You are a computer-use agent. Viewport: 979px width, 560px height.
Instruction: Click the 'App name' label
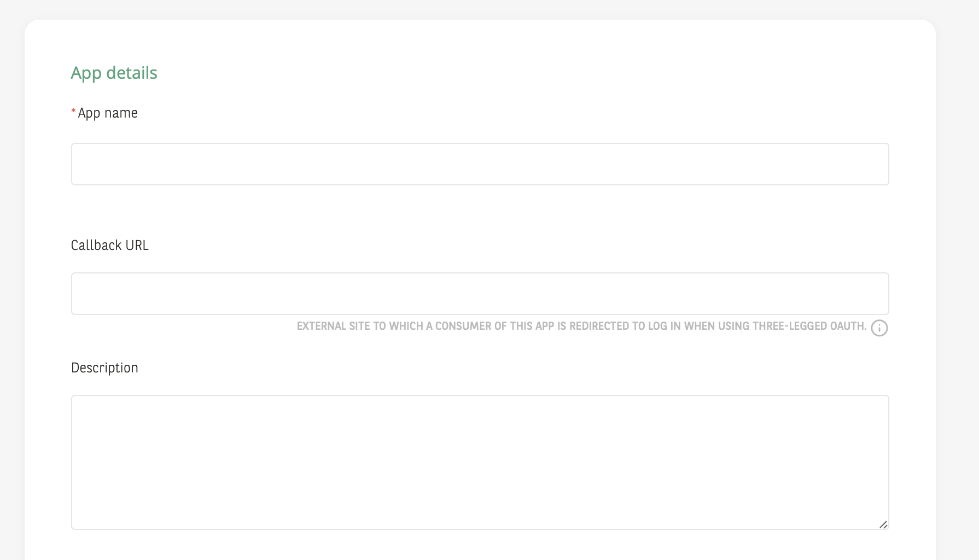pos(107,113)
